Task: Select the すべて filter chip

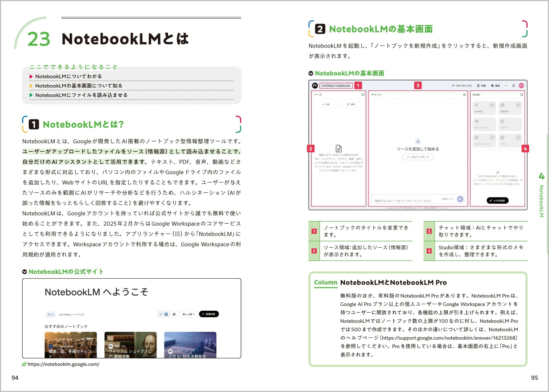Action: point(50,314)
